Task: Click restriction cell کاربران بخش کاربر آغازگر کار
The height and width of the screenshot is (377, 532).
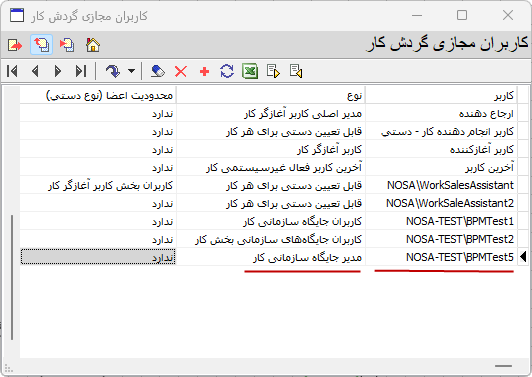Action: 98,185
